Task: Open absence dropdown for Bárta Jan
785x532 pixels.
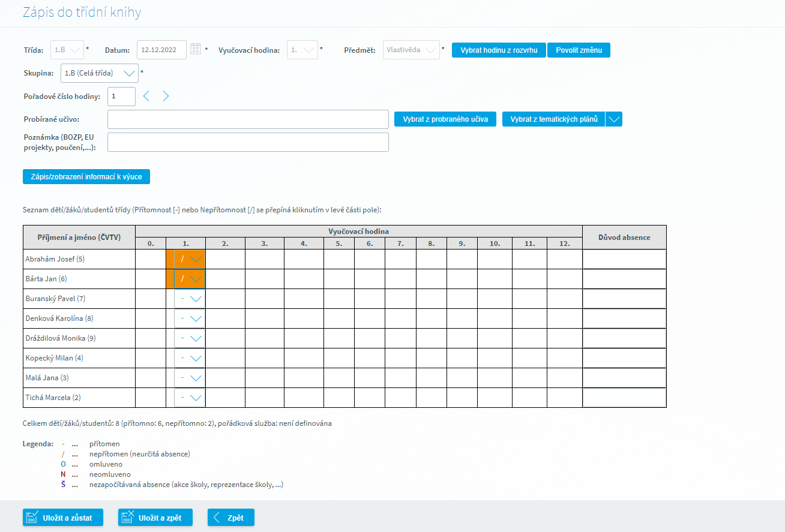Action: (x=196, y=279)
